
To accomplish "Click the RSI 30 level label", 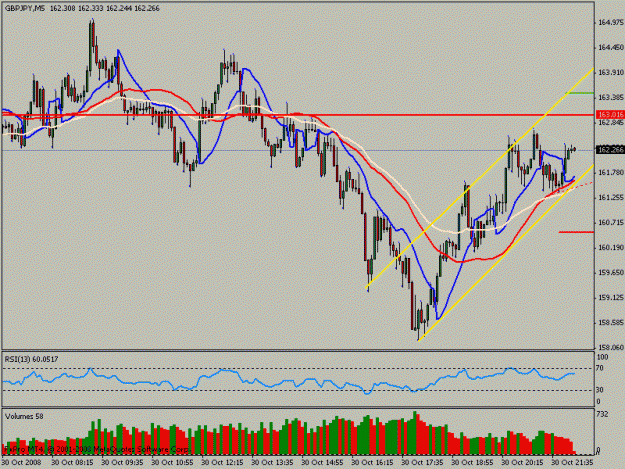I will pos(599,390).
